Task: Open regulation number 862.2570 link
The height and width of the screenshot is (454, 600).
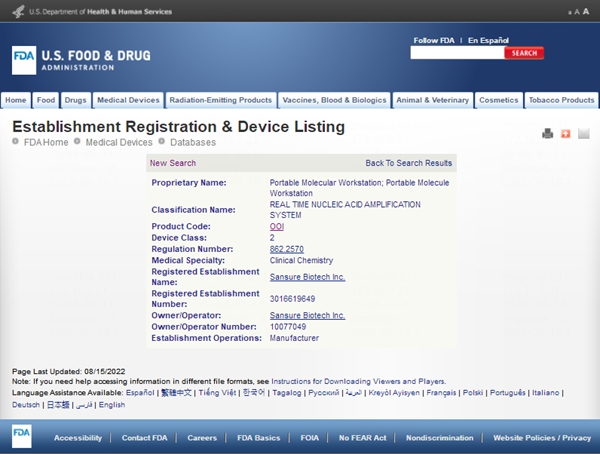Action: point(287,248)
